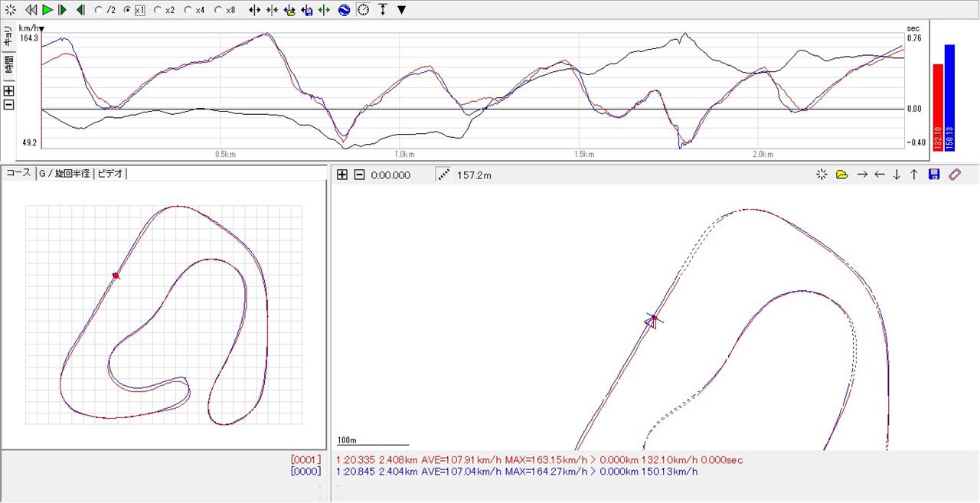
Task: Click the vertical double-arrow height icon
Action: [x=383, y=10]
